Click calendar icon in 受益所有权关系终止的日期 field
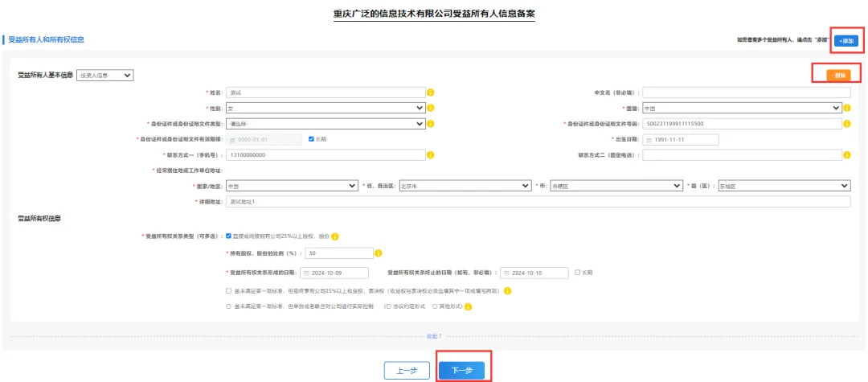The image size is (868, 382). click(506, 273)
